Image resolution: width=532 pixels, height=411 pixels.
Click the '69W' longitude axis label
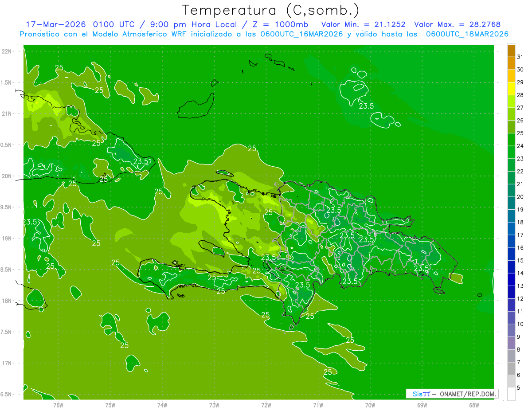point(422,405)
